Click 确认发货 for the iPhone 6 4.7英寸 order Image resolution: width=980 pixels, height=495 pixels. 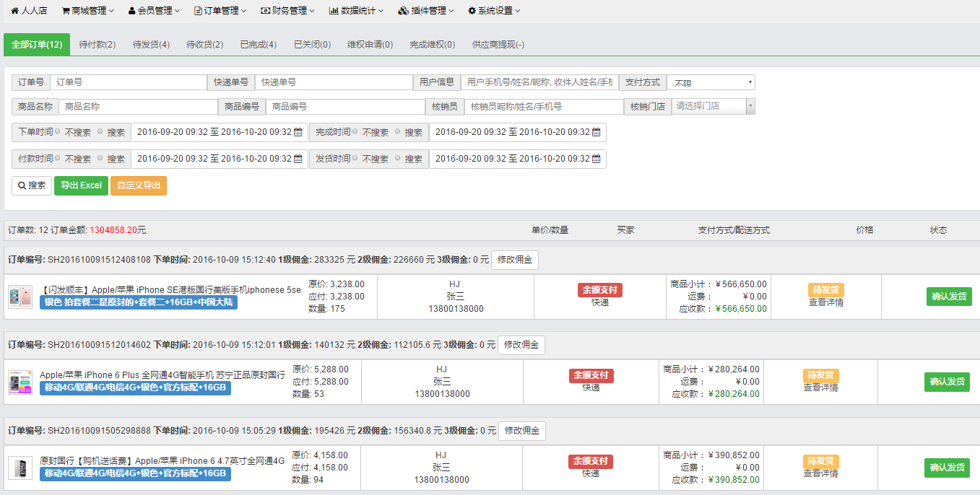(947, 468)
